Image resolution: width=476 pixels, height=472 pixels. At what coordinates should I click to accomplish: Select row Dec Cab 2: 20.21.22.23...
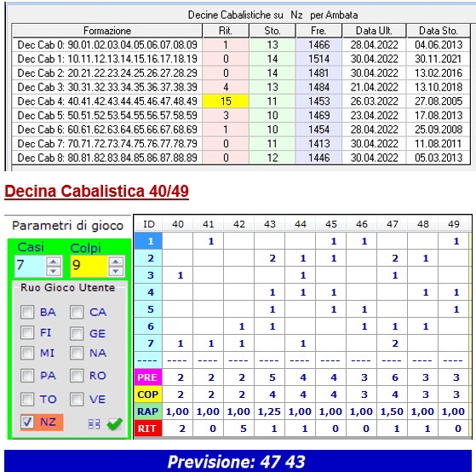click(x=241, y=73)
